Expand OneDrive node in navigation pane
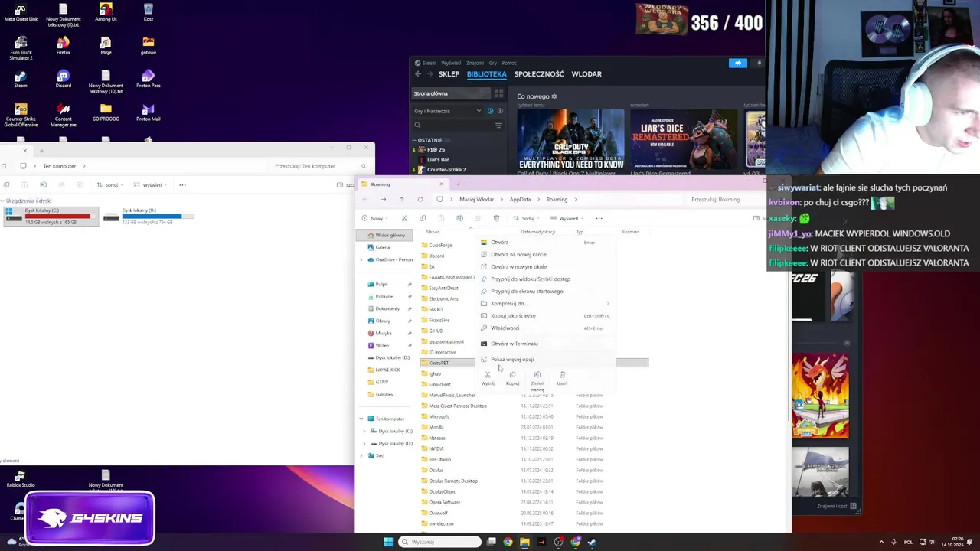 (x=361, y=260)
